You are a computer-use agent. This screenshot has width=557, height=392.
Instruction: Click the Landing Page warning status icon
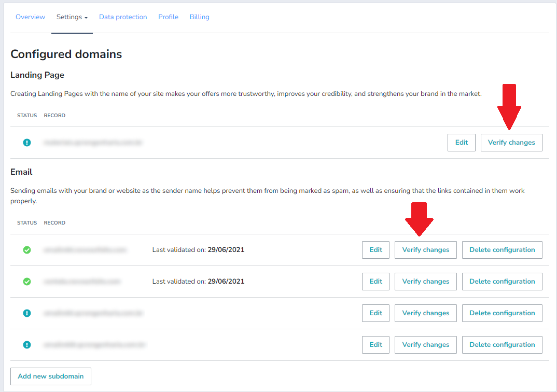27,143
